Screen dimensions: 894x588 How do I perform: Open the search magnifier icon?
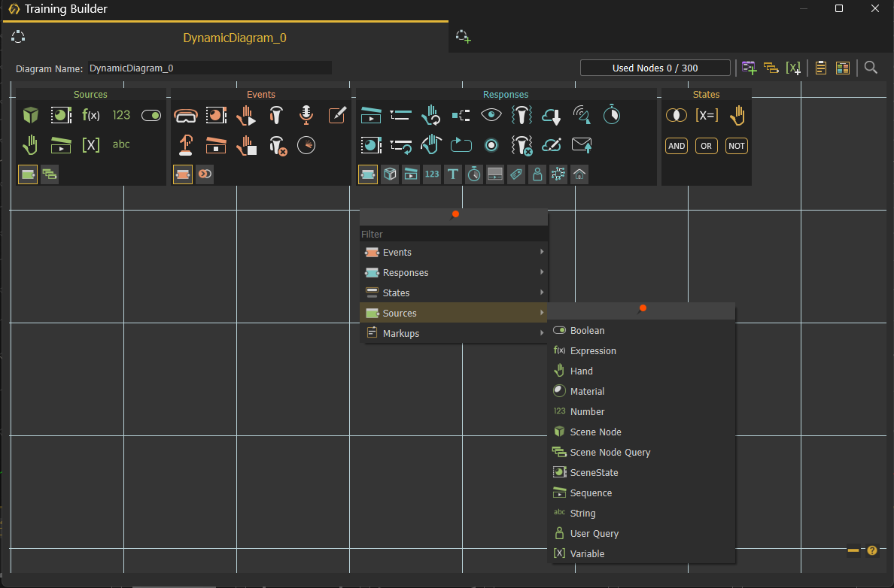871,68
